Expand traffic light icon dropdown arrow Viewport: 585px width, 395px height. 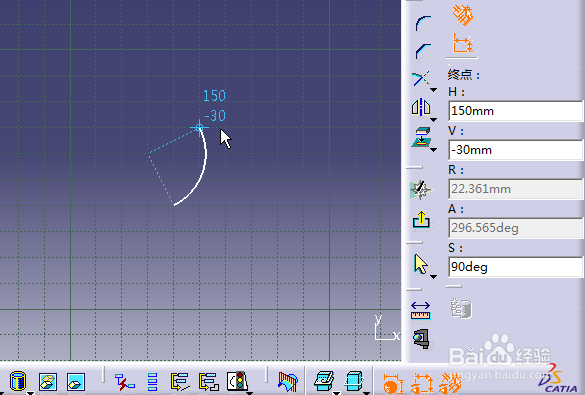[x=249, y=393]
